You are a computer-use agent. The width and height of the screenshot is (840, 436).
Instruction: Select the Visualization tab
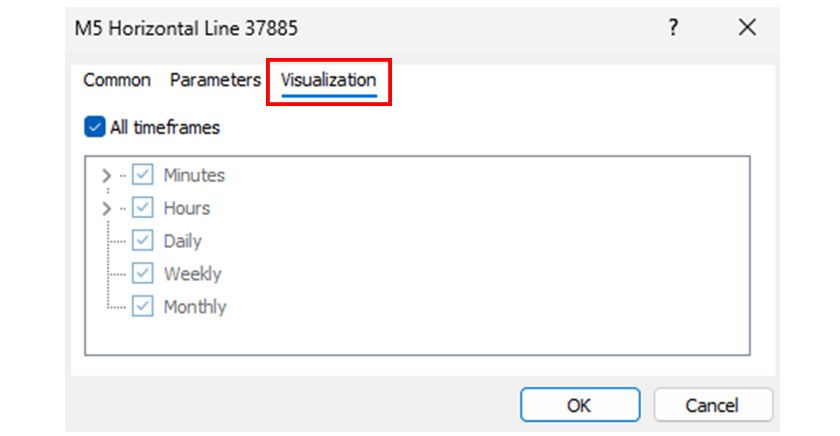(328, 80)
